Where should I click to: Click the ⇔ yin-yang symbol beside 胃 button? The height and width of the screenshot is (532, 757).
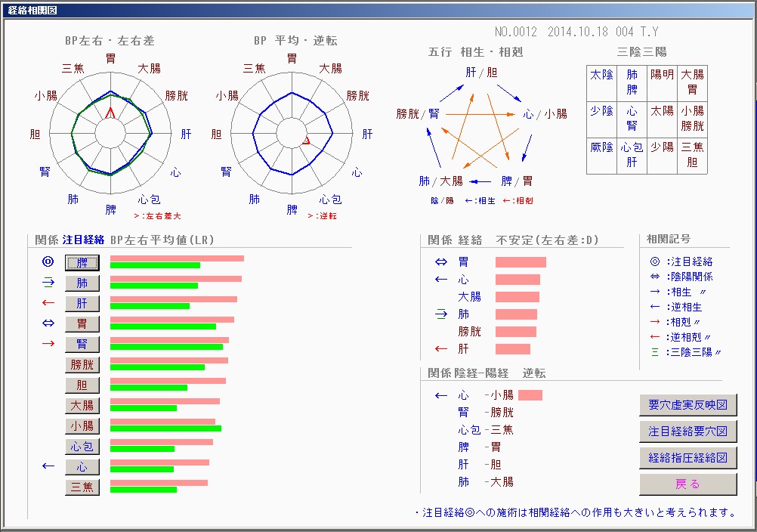(48, 323)
